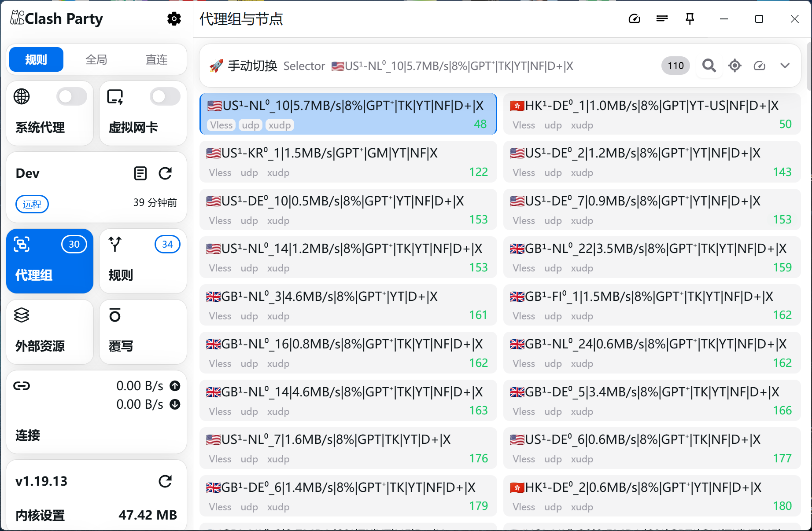Viewport: 812px width, 531px height.
Task: Click the 47.42 MB memory usage text
Action: [x=148, y=515]
